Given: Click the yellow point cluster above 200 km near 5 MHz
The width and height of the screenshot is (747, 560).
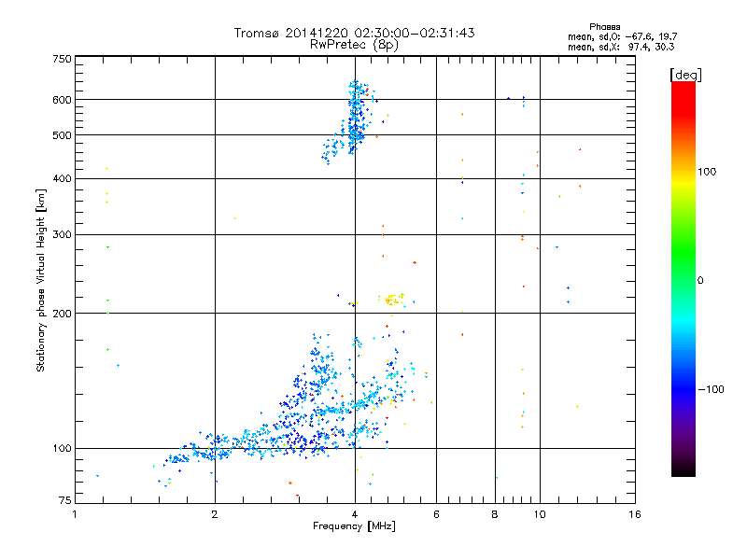Looking at the screenshot, I should coord(393,300).
